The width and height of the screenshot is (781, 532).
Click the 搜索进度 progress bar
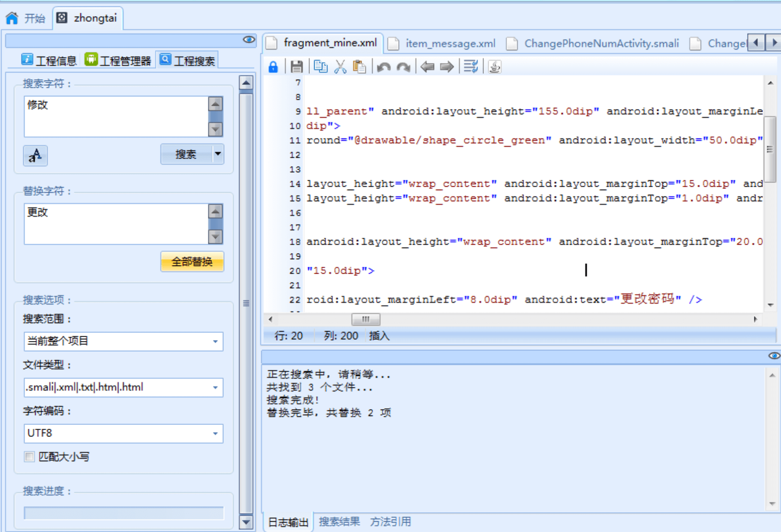[123, 513]
